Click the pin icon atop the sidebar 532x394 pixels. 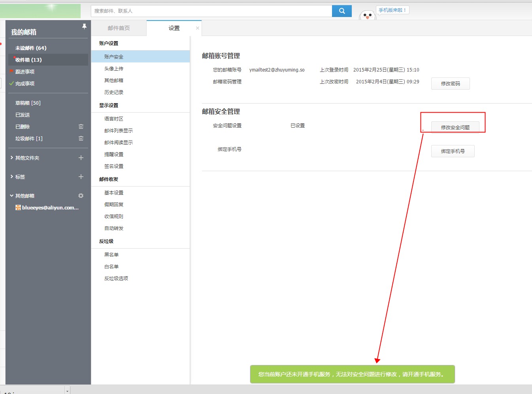tap(84, 26)
